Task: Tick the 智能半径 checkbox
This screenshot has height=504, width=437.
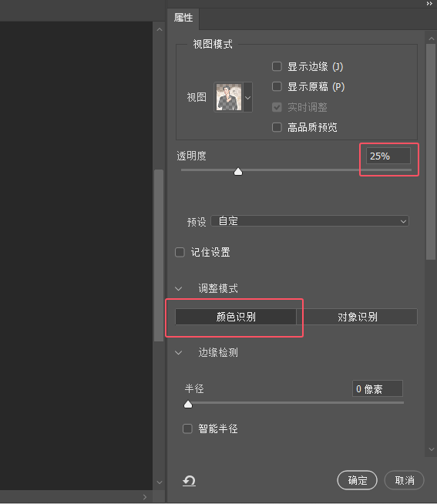Action: click(x=187, y=428)
